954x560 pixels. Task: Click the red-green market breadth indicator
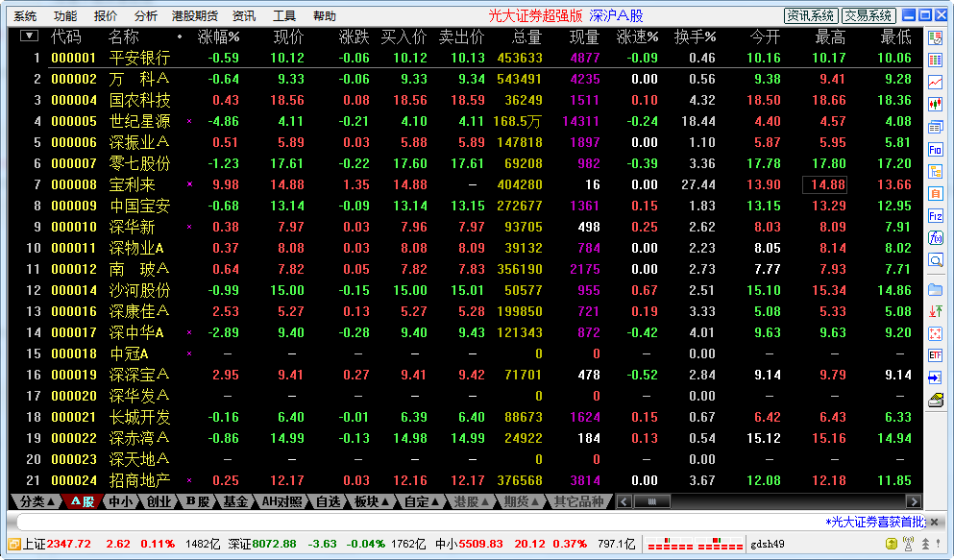coord(695,544)
